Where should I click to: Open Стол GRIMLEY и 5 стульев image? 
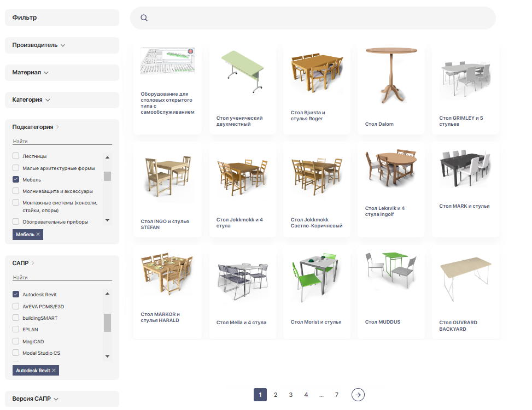tap(465, 79)
